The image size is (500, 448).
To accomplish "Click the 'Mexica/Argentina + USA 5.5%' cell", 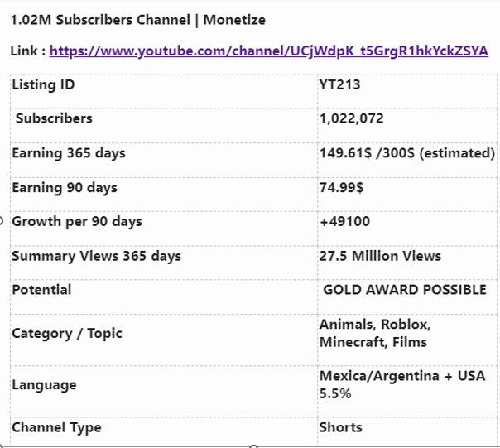I will [401, 385].
